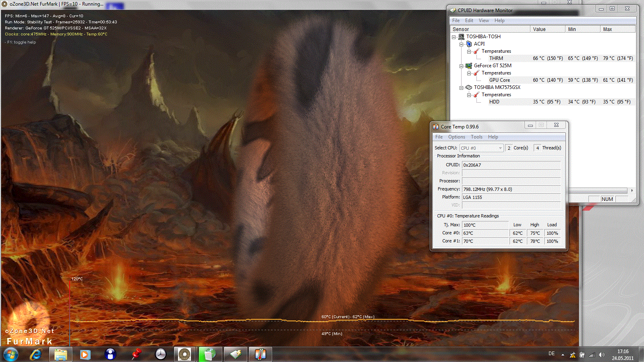This screenshot has width=644, height=362.
Task: Show hidden tray icons arrow
Action: click(563, 355)
